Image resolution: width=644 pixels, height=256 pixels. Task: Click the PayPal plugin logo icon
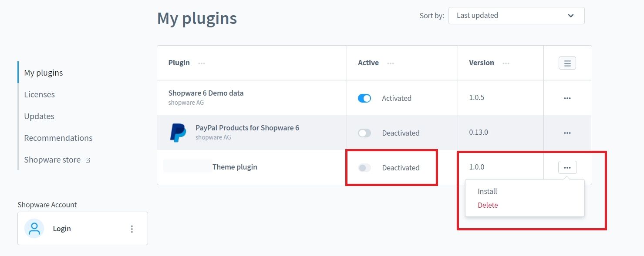[x=178, y=133]
